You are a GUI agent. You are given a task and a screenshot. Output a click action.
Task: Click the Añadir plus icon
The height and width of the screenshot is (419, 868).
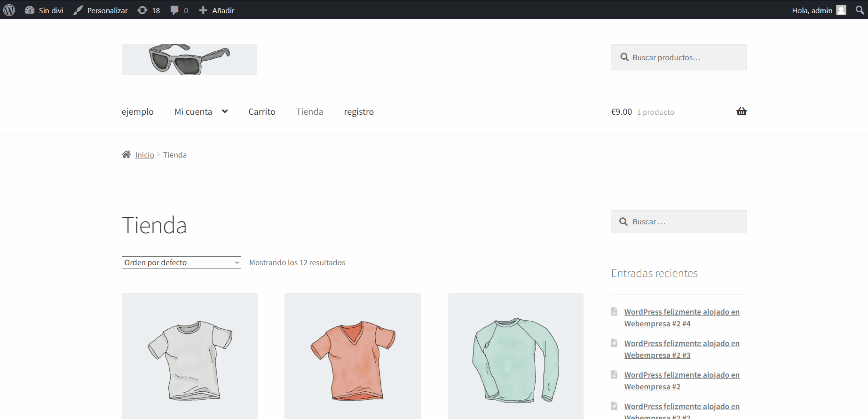[x=203, y=10]
